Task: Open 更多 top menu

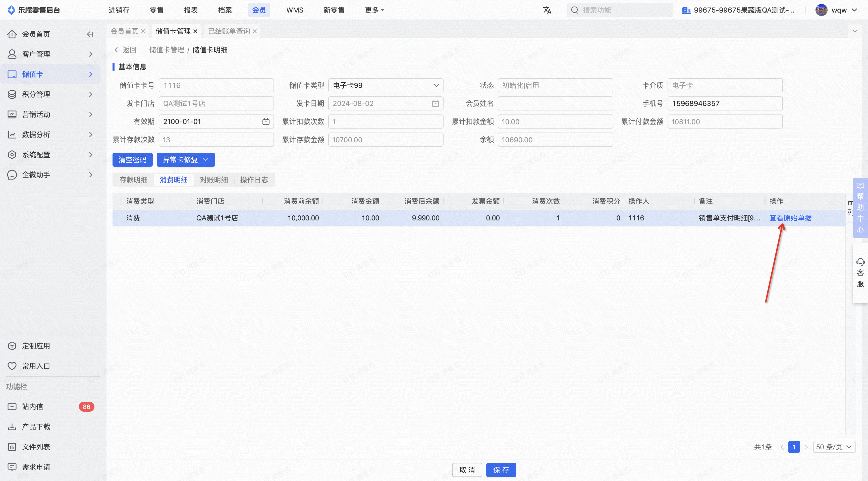Action: pos(374,10)
